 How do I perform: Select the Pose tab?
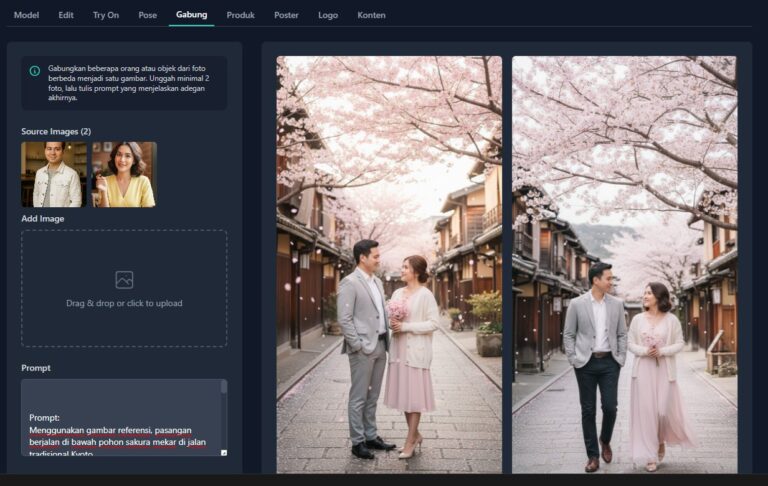148,15
